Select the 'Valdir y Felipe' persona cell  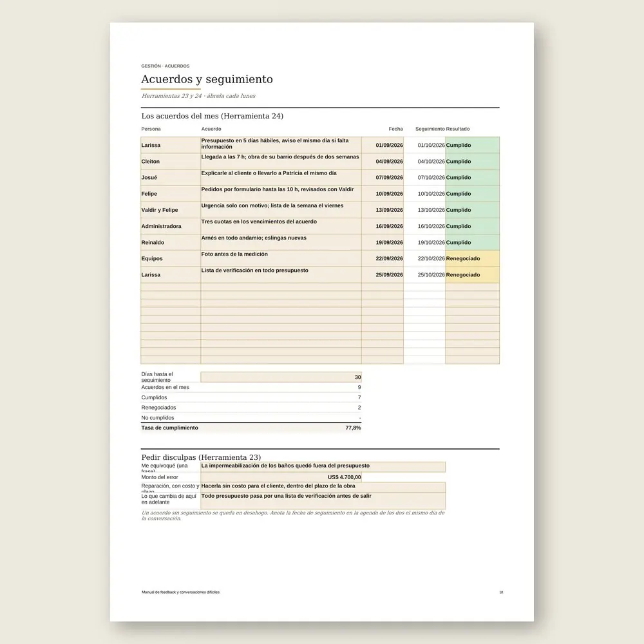click(171, 210)
